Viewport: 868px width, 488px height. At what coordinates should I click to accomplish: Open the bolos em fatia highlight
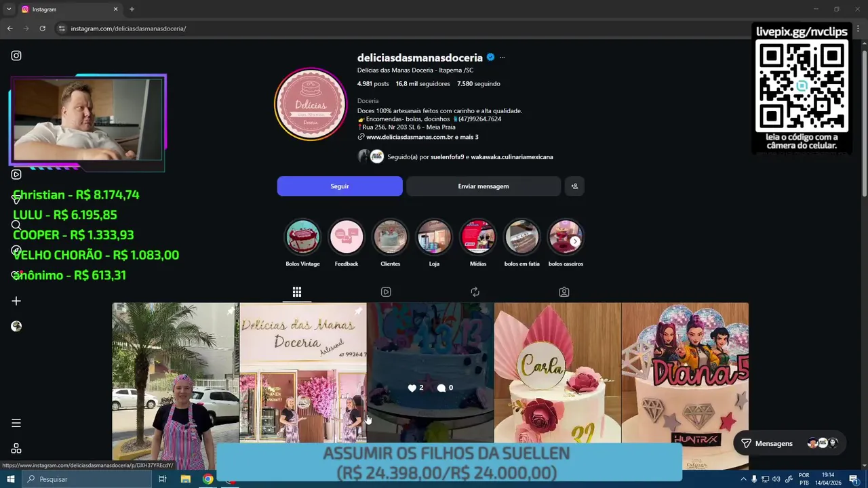click(x=521, y=243)
